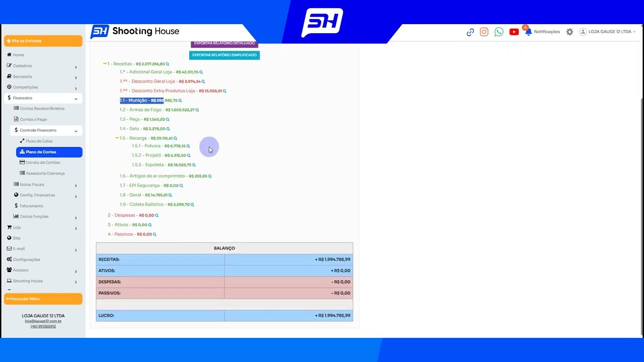Screen dimensions: 644x362
Task: Expand the Notas Fiscais submenu
Action: point(46,185)
